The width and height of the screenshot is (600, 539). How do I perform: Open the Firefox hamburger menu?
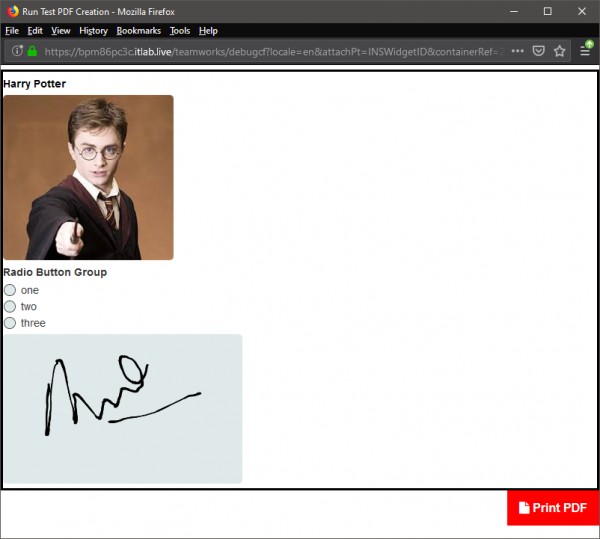pos(585,50)
